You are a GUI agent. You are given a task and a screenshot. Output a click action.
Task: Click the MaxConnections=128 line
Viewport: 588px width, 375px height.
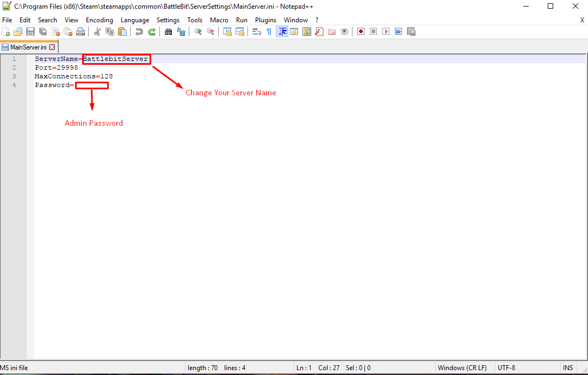[x=74, y=76]
